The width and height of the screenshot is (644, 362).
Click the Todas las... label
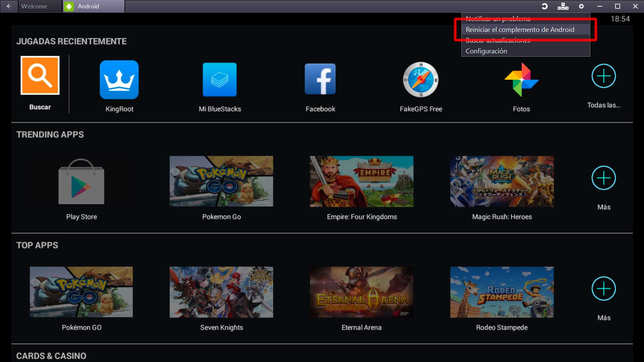[x=603, y=105]
